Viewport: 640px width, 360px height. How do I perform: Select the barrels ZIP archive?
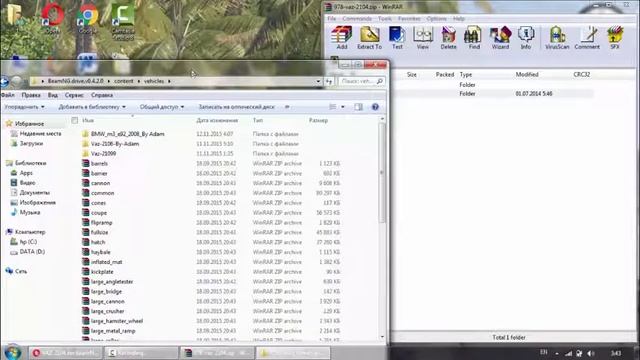coord(99,163)
